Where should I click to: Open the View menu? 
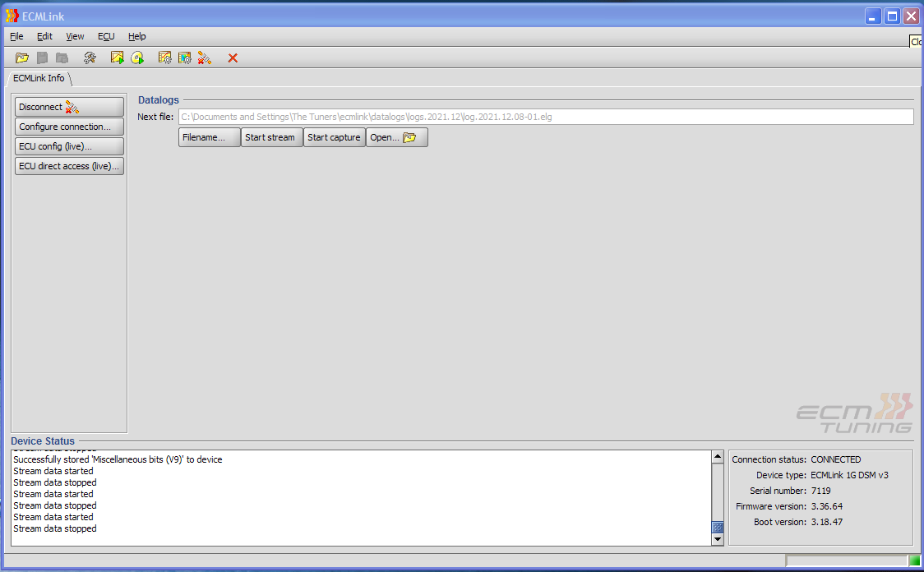[75, 36]
